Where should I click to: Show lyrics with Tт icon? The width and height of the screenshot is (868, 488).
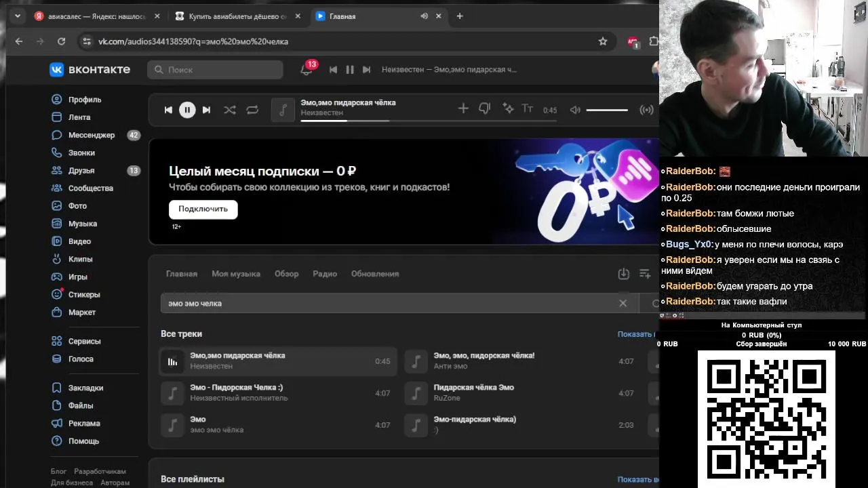tap(527, 108)
